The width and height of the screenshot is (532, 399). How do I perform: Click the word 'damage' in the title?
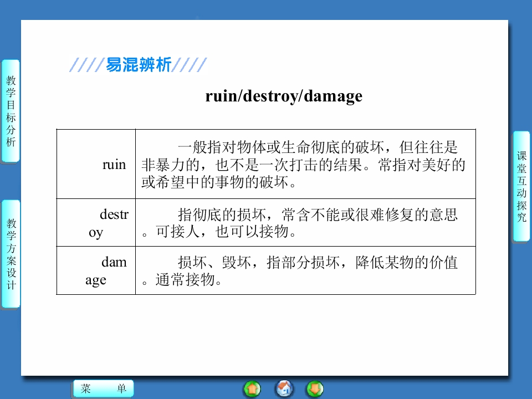[x=333, y=96]
